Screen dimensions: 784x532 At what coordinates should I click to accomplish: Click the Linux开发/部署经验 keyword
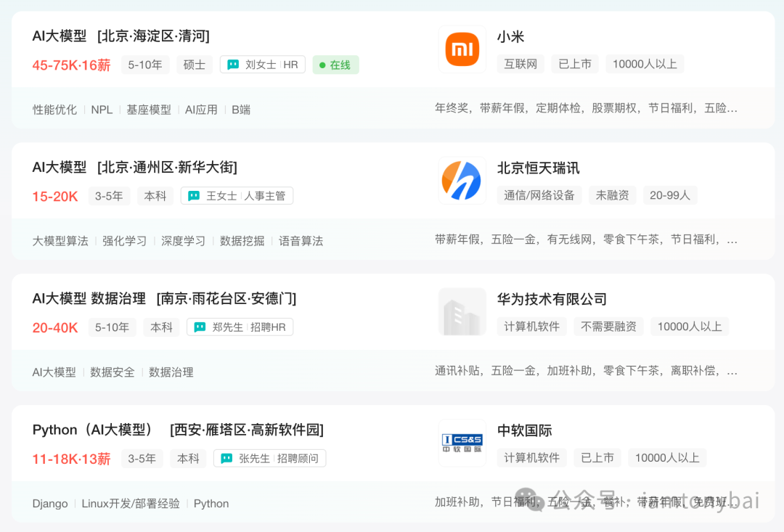[x=131, y=504]
